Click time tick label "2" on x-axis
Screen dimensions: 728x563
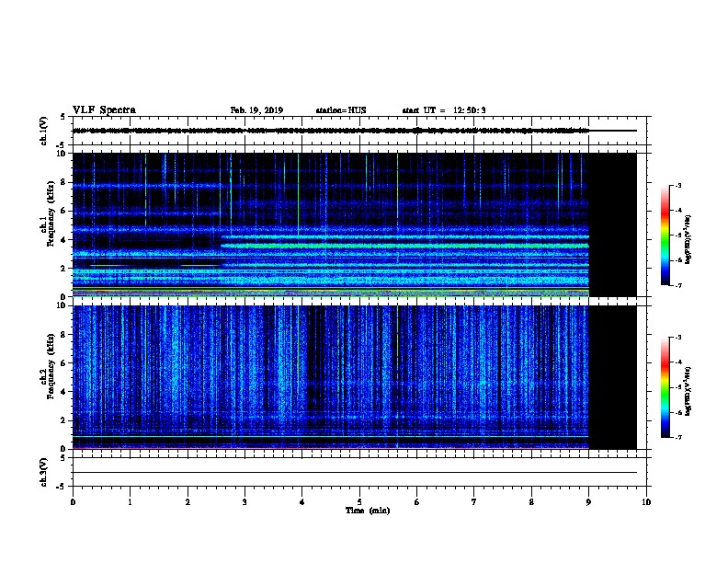[188, 501]
